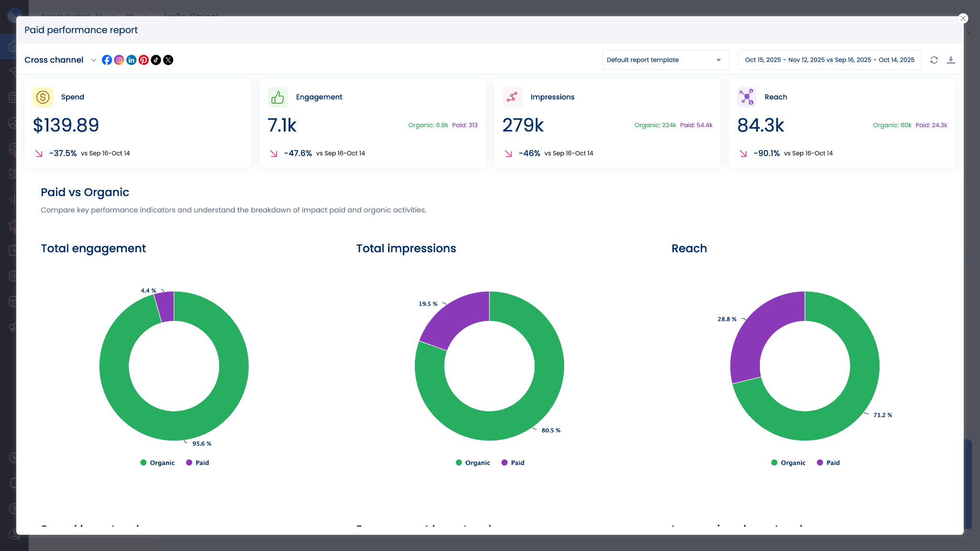Image resolution: width=980 pixels, height=551 pixels.
Task: Hide the Paid series under Total impressions
Action: tap(512, 463)
